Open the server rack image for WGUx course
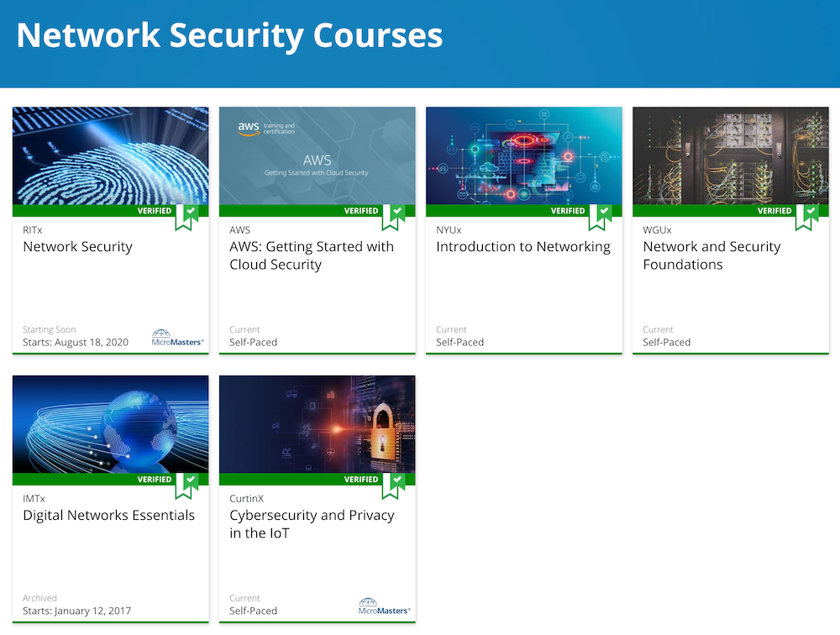The height and width of the screenshot is (635, 840). (x=731, y=155)
